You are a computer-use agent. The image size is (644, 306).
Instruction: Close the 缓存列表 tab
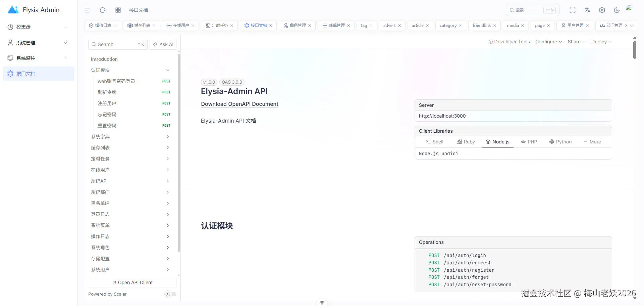(154, 26)
